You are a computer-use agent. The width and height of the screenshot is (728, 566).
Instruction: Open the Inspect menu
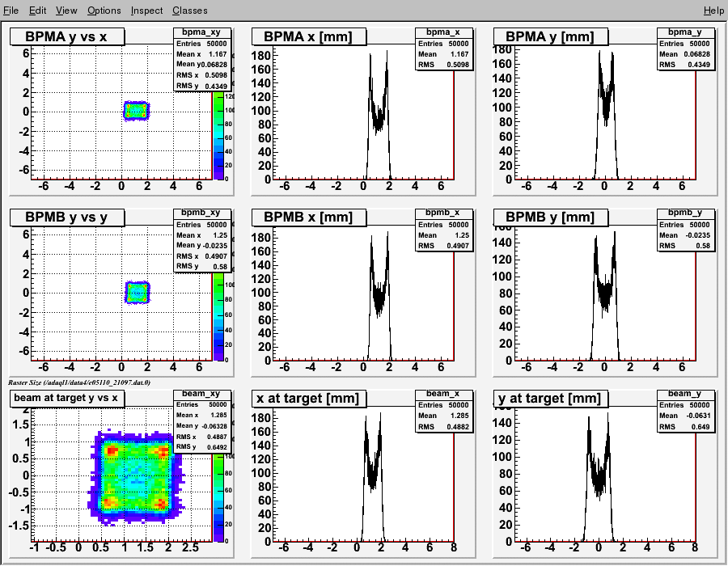(x=146, y=11)
